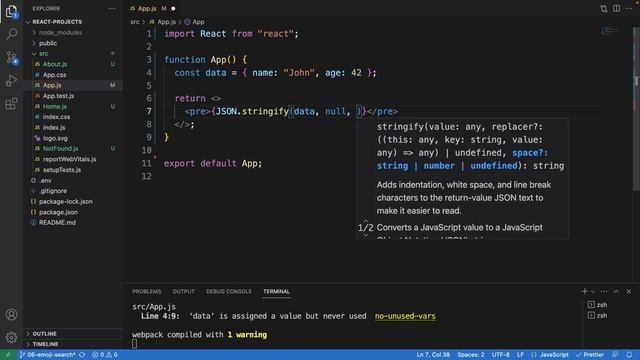Open problems from errors and warnings count
Viewport: 640px width, 360px height.
click(x=105, y=355)
